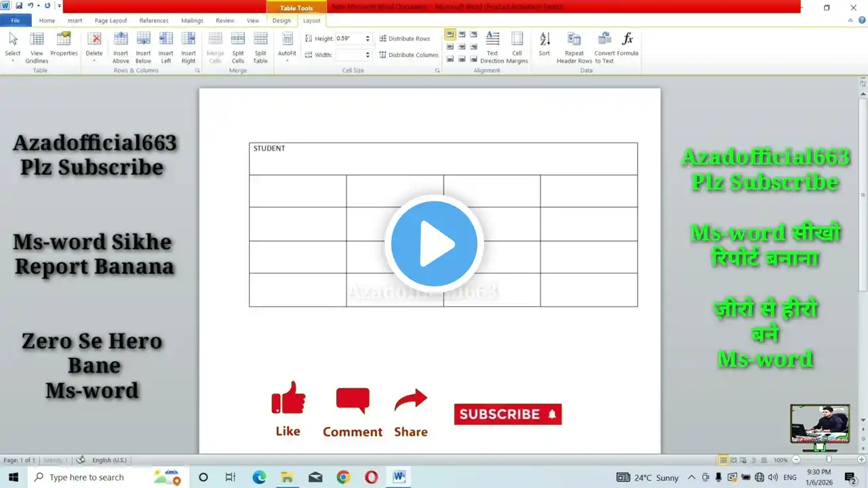This screenshot has width=868, height=488.
Task: Open the References tab
Action: click(x=154, y=20)
